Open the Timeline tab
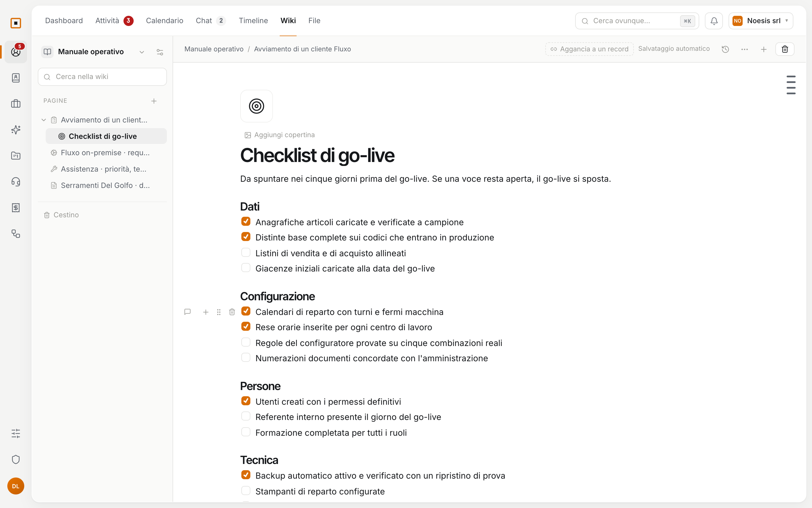The width and height of the screenshot is (812, 508). pyautogui.click(x=253, y=21)
